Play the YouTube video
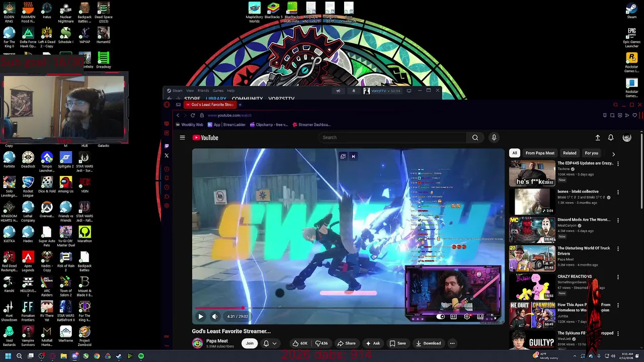This screenshot has width=644, height=362. (x=200, y=316)
